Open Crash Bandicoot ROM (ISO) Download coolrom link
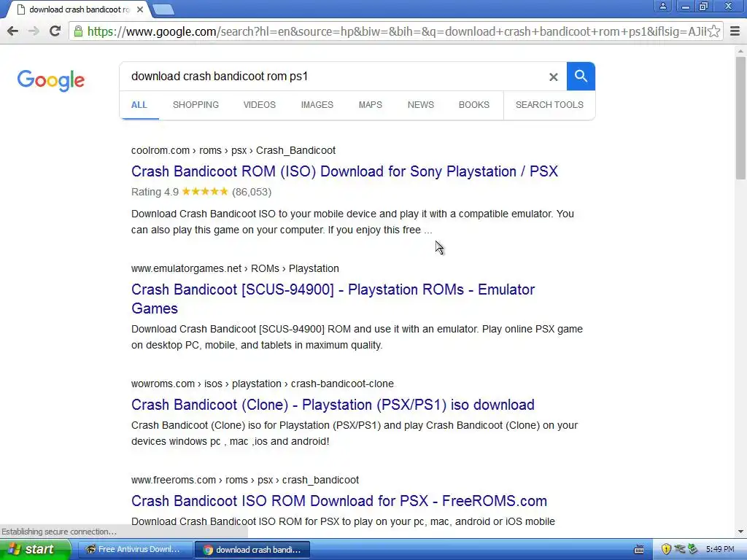Screen dimensions: 747x560 pos(344,171)
